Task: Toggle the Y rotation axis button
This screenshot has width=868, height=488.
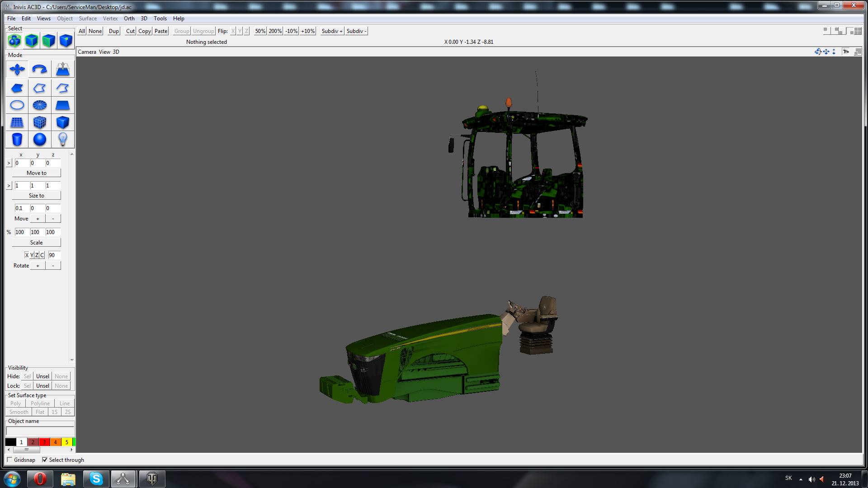Action: [32, 255]
